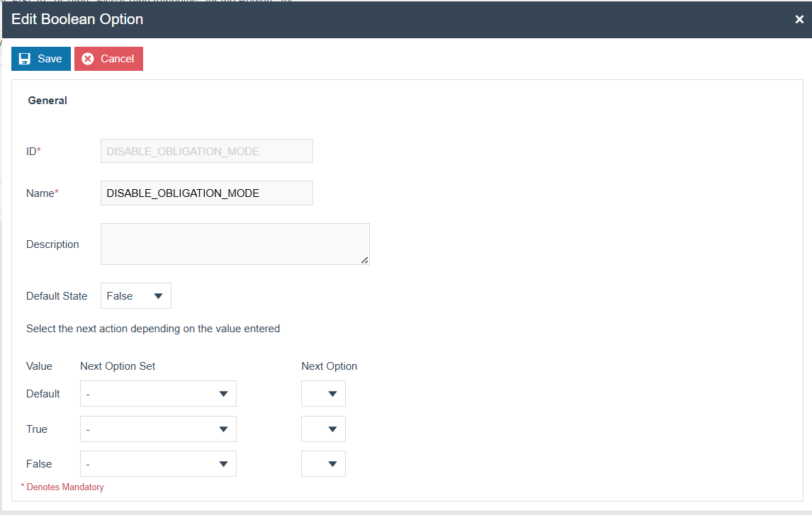Click the circled X icon on Cancel
This screenshot has height=515, width=812.
88,59
